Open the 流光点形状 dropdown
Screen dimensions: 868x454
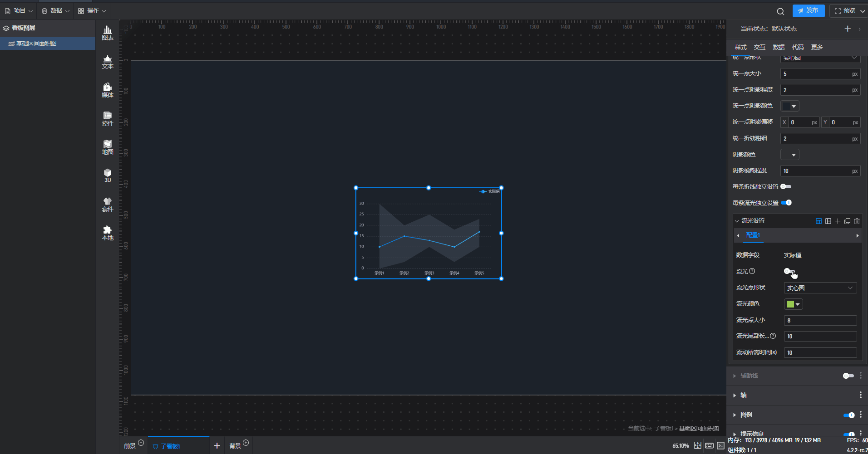click(x=820, y=288)
